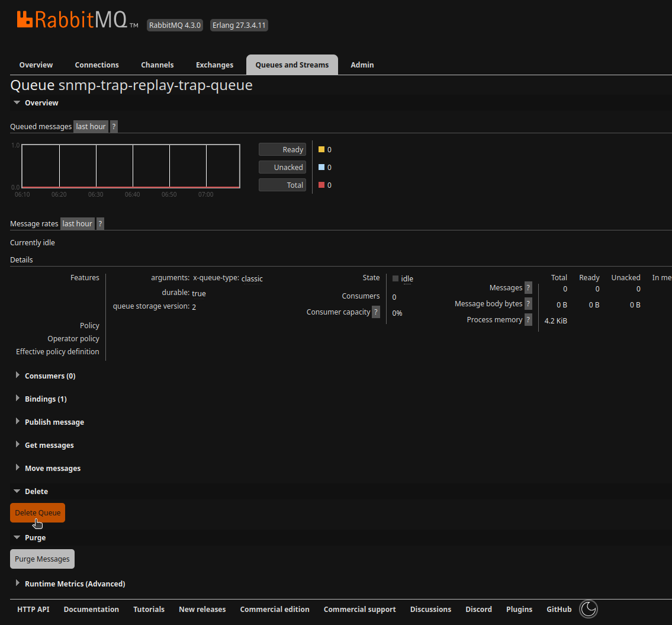Show help for Message body bytes
Screen dimensions: 672x625
click(529, 304)
